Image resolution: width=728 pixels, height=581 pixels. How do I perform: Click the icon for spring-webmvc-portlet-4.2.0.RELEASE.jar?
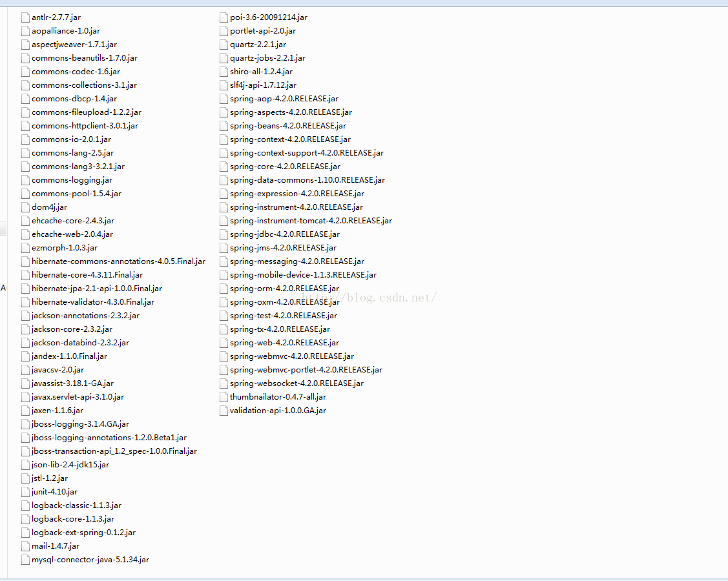pyautogui.click(x=224, y=370)
